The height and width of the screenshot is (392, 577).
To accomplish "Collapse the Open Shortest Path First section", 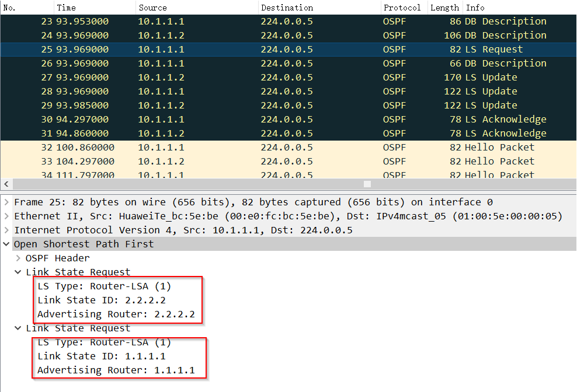I will tap(6, 244).
